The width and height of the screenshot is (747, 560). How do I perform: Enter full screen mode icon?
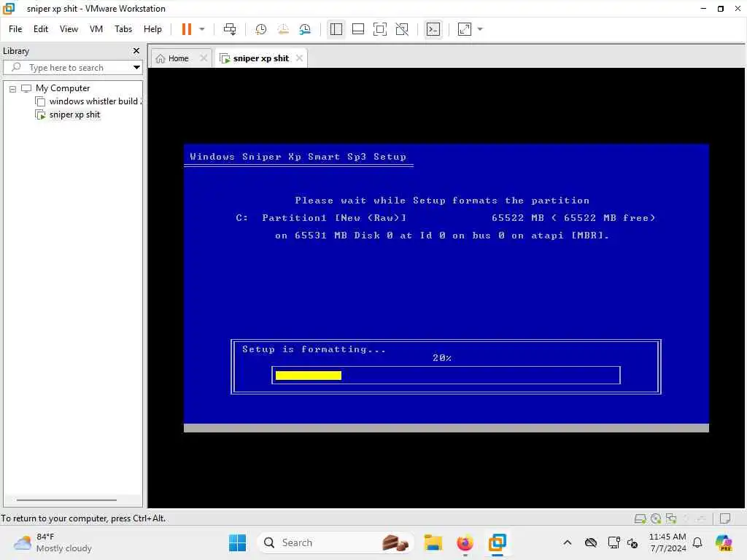[x=379, y=29]
